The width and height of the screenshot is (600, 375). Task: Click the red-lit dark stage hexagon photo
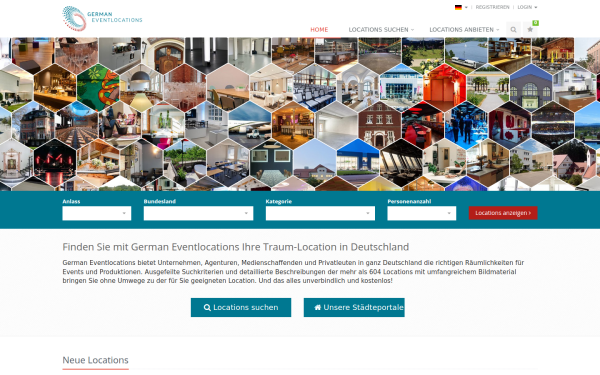click(x=55, y=163)
